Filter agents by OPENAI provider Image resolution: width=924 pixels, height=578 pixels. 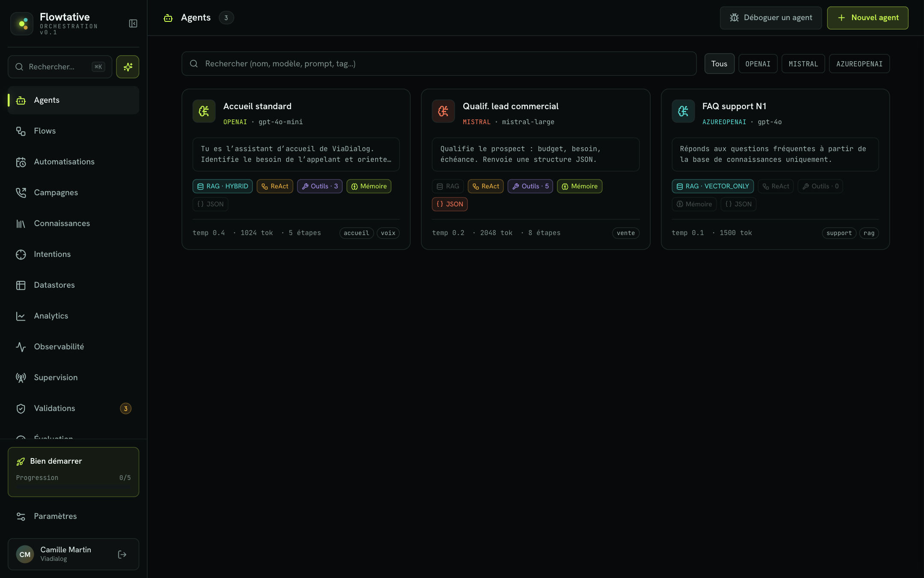click(758, 64)
